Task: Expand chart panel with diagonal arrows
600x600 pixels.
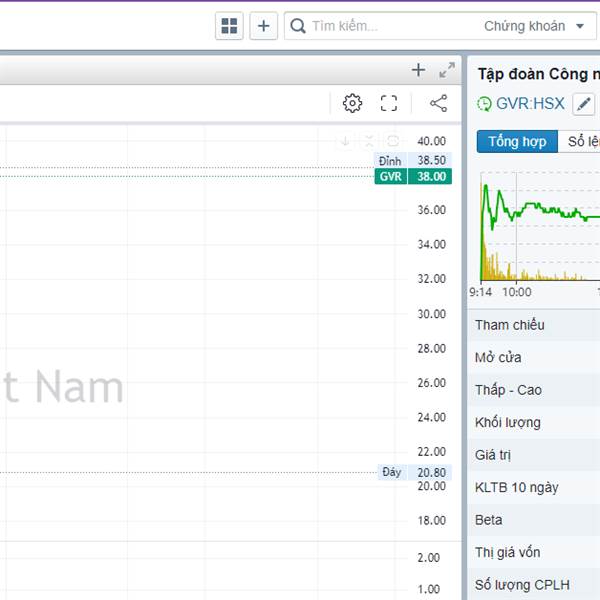Action: pos(447,70)
